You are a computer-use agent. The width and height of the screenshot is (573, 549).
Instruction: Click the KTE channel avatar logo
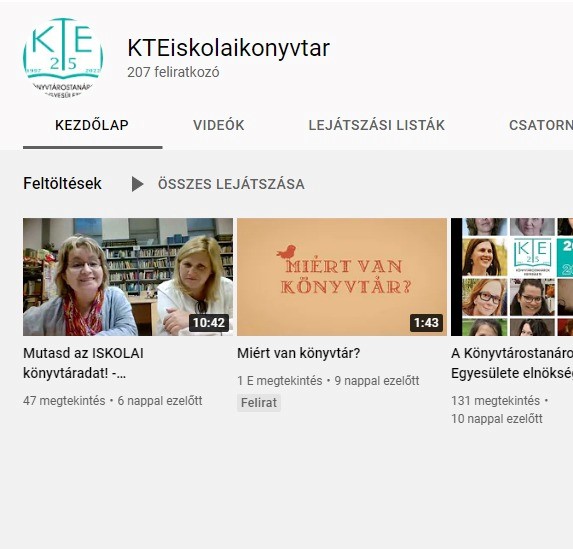pos(63,58)
